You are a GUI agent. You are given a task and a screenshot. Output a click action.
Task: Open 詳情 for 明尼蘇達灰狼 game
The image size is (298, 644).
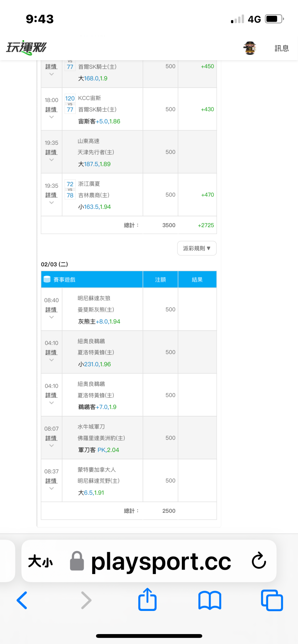point(51,310)
